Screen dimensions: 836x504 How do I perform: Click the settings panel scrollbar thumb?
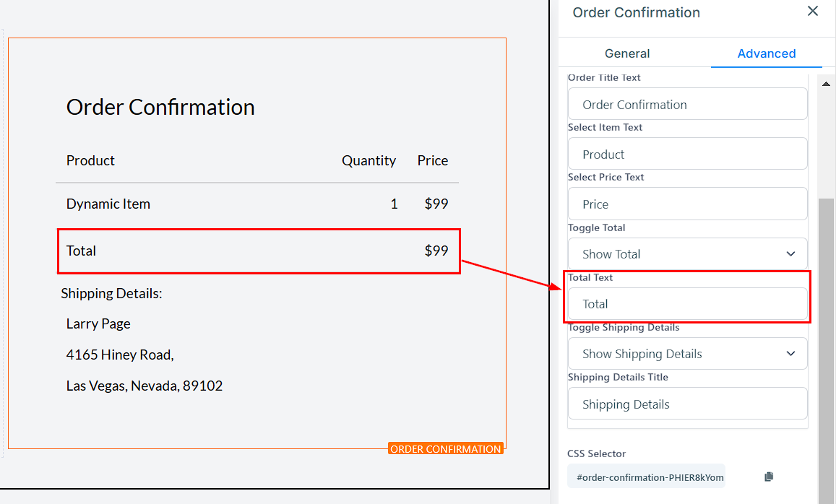(826, 347)
